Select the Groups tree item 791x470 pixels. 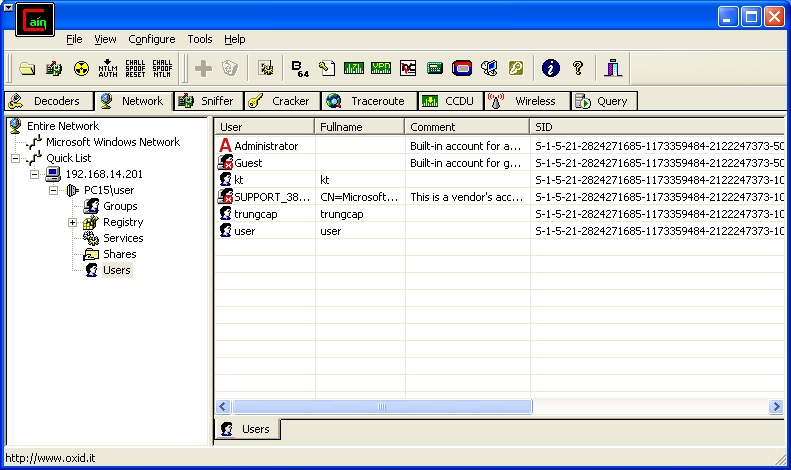click(120, 206)
